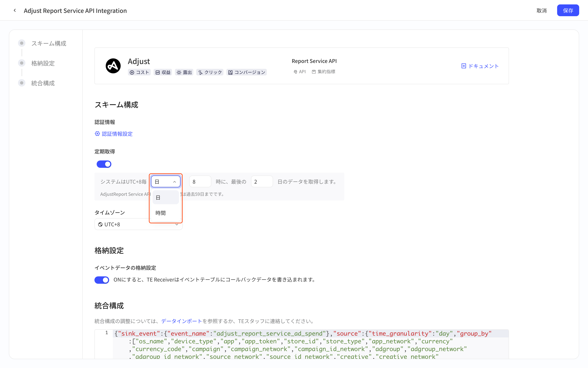Click the 露出 impression tag icon
Viewport: 588px width, 368px height.
click(179, 72)
